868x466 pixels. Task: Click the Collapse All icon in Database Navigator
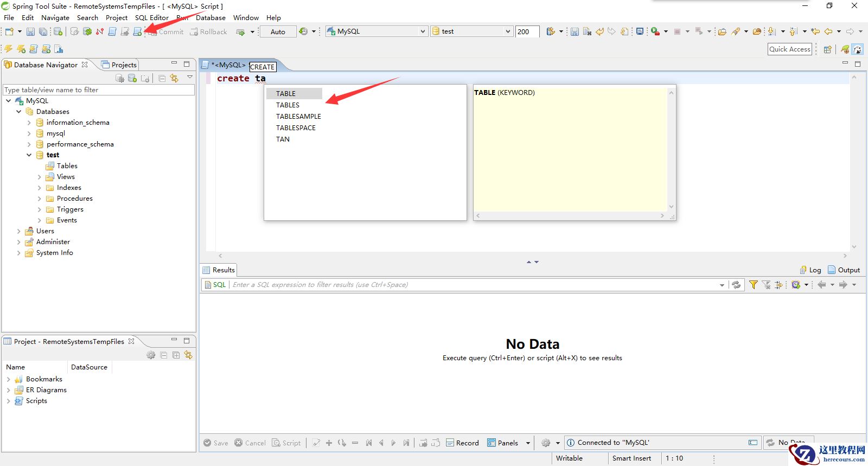pos(162,78)
